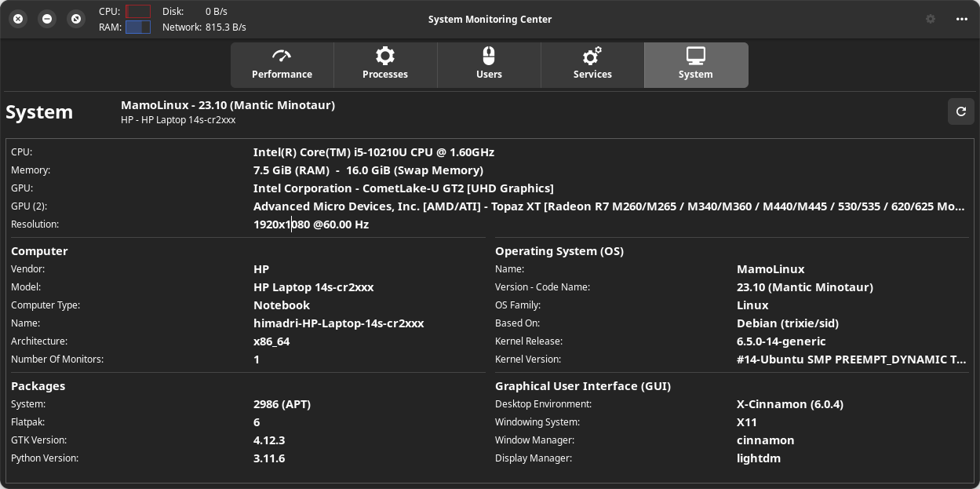Select the vendor value HP
Image resolution: width=980 pixels, height=489 pixels.
[x=261, y=269]
